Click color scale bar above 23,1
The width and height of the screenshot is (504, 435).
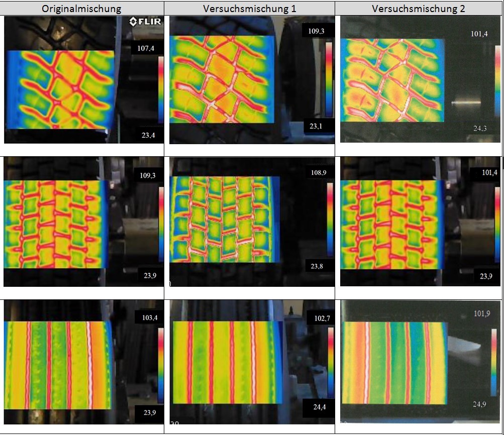(x=329, y=79)
